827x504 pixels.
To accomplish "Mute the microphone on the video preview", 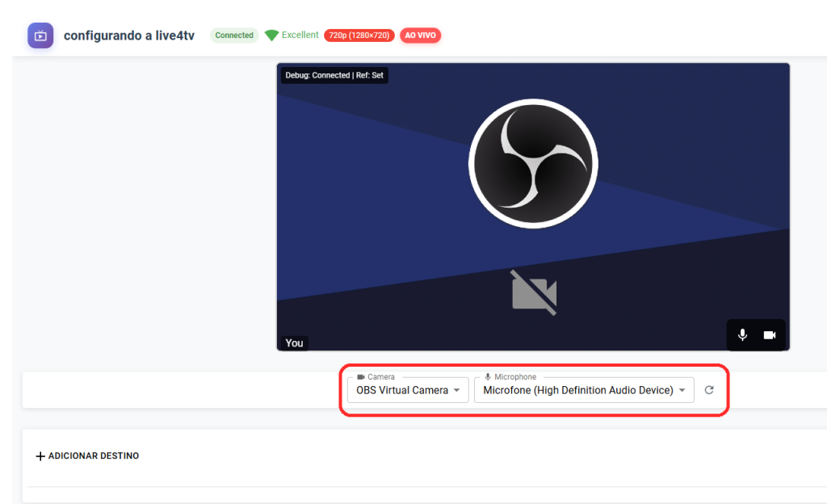I will [742, 334].
